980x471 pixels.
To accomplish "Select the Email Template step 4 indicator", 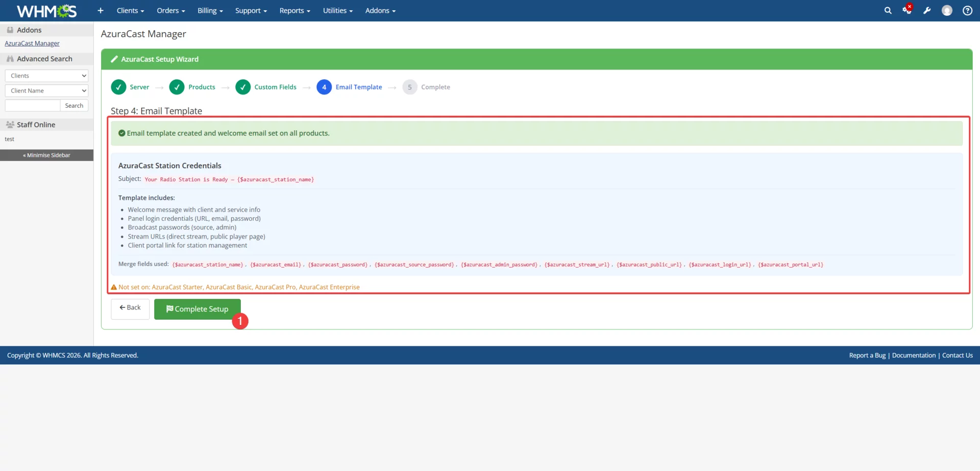I will (x=325, y=87).
